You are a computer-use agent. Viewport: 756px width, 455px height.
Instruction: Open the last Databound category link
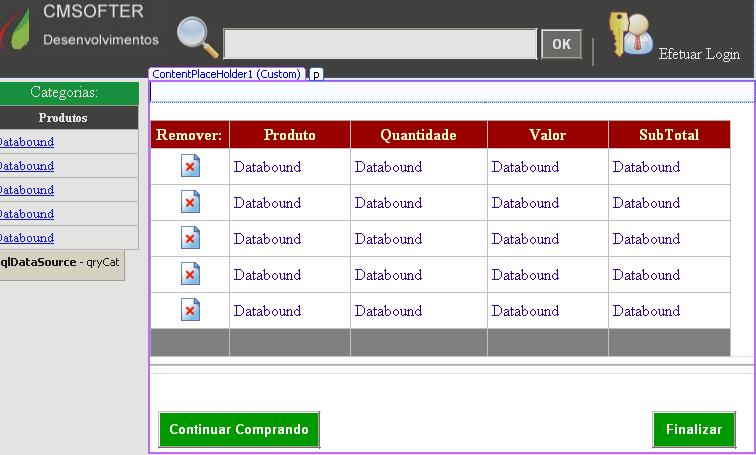(26, 238)
